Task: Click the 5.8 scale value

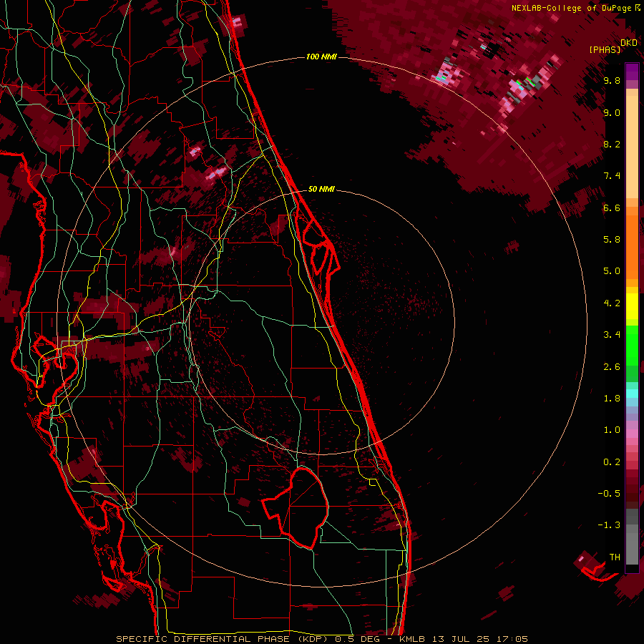Action: pyautogui.click(x=612, y=240)
